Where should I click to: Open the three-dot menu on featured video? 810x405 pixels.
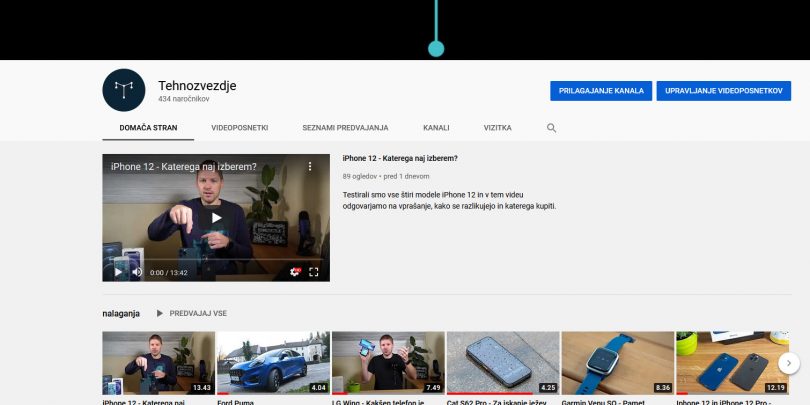click(x=310, y=166)
